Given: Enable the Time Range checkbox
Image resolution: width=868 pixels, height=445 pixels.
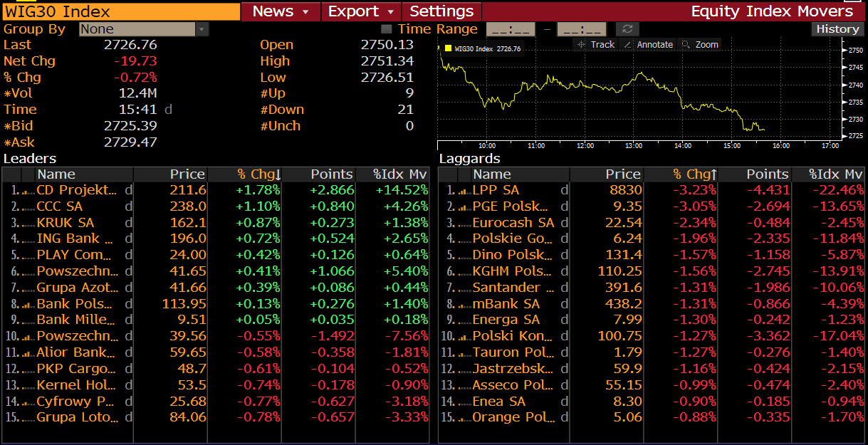Looking at the screenshot, I should click(387, 29).
